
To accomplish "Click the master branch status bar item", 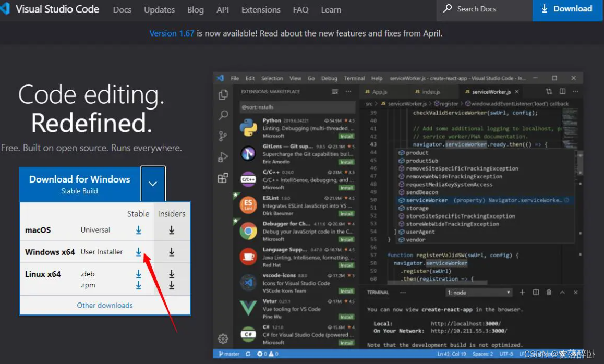I will coord(229,354).
